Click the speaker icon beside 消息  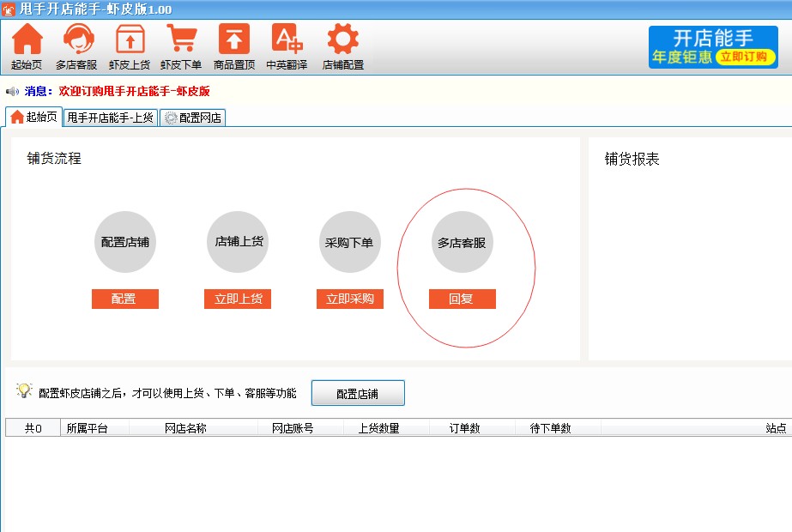[9, 90]
